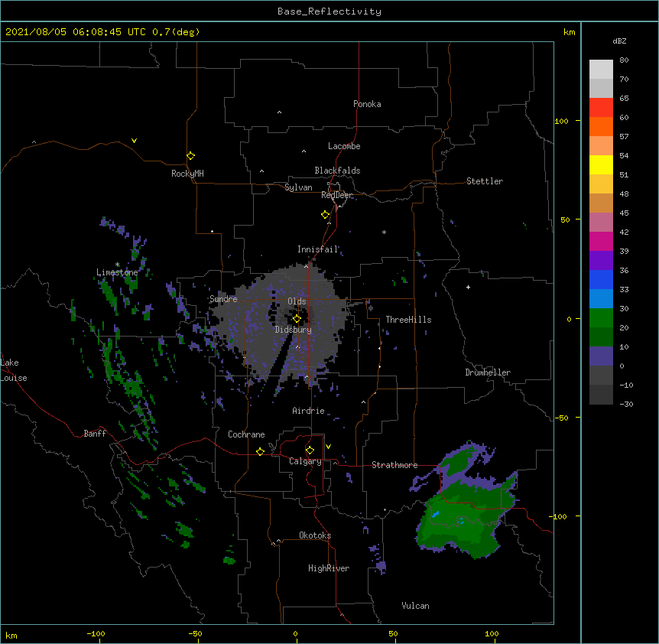Click the Stettler city label

point(485,181)
